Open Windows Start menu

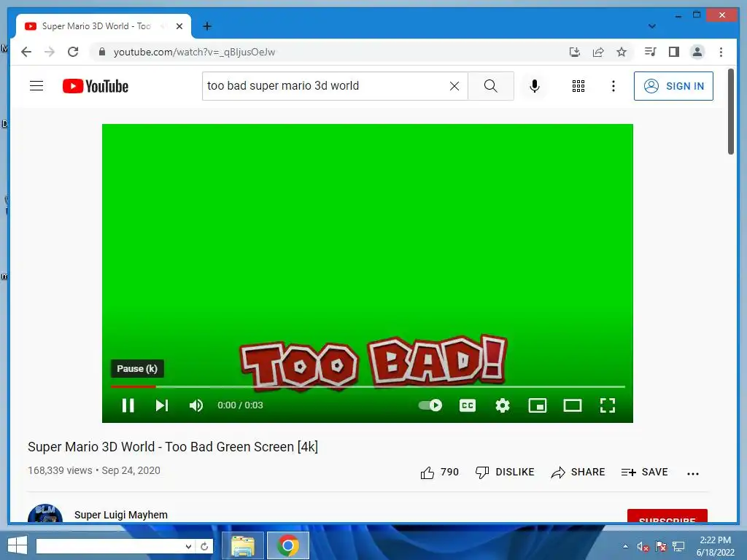pyautogui.click(x=18, y=545)
